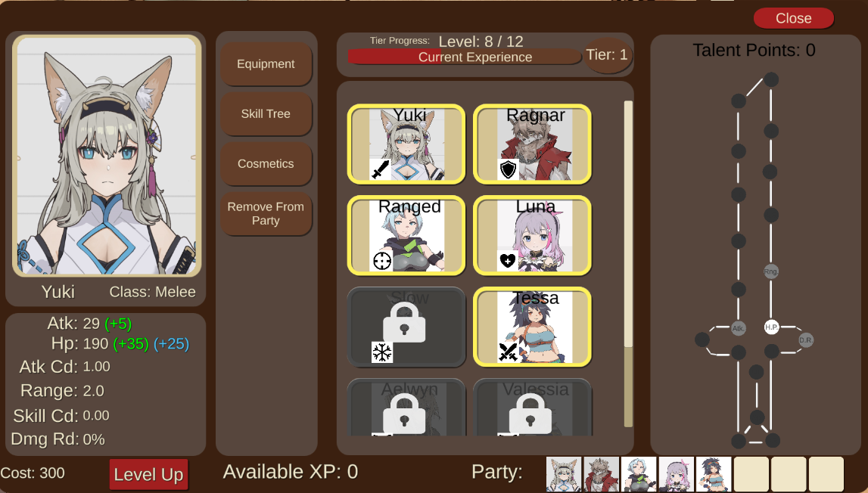Click the topmost talent tree node
The image size is (868, 493).
tap(771, 79)
